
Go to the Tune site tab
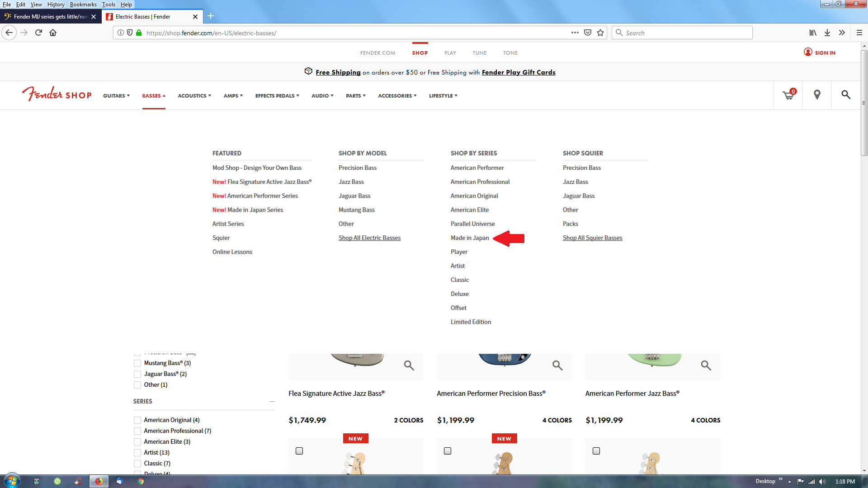[480, 53]
